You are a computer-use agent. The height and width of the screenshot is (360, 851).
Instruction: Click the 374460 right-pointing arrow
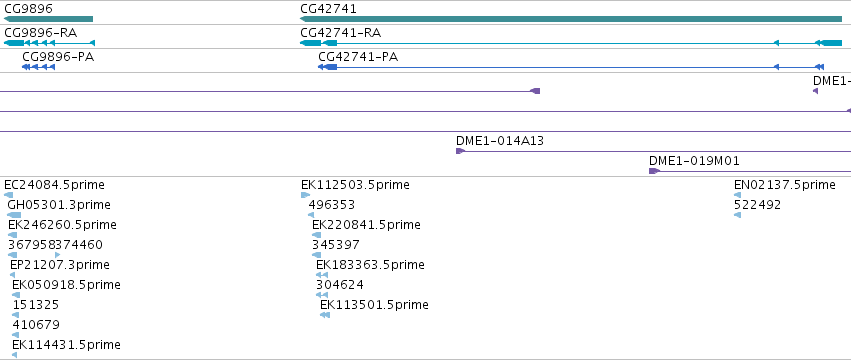[58, 255]
